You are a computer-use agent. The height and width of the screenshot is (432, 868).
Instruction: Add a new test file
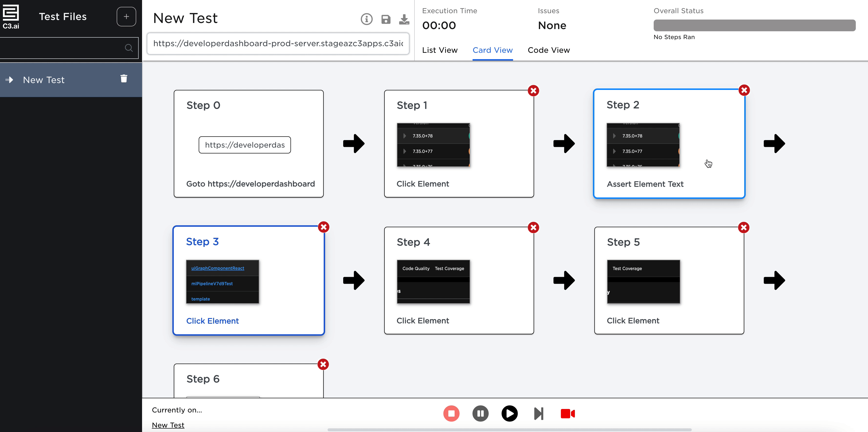click(126, 17)
